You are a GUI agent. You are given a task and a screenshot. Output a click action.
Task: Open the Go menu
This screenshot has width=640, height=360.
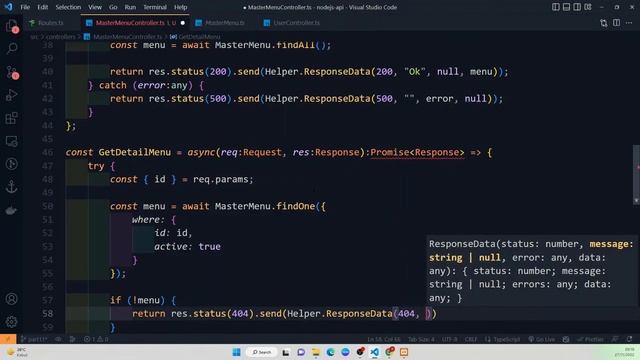[x=113, y=7]
